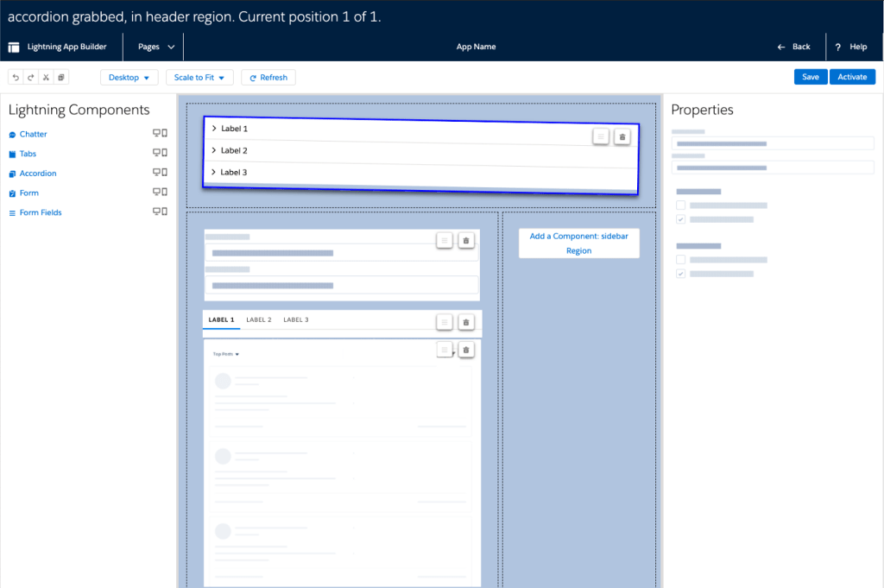The height and width of the screenshot is (588, 884).
Task: Click the Tabs component icon
Action: point(12,154)
